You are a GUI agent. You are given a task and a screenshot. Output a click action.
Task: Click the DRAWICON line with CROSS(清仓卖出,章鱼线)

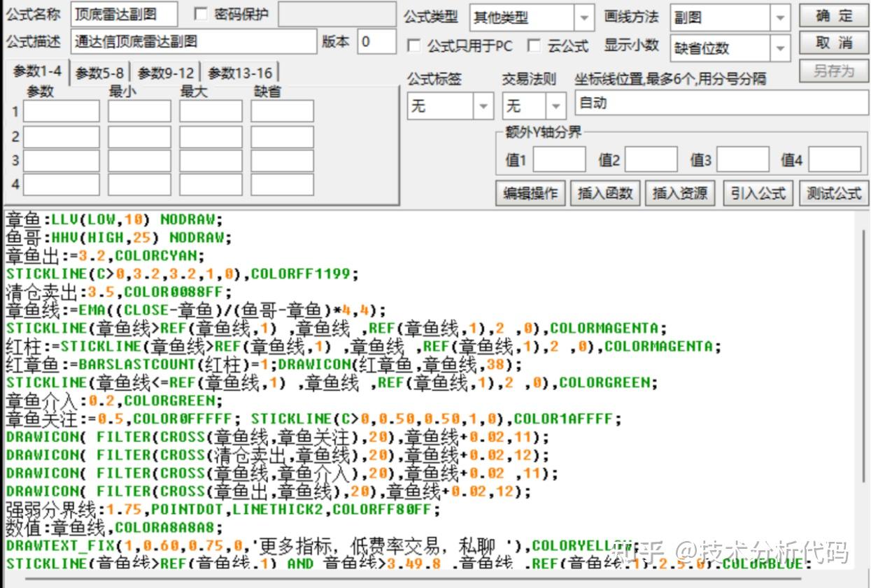click(x=278, y=455)
